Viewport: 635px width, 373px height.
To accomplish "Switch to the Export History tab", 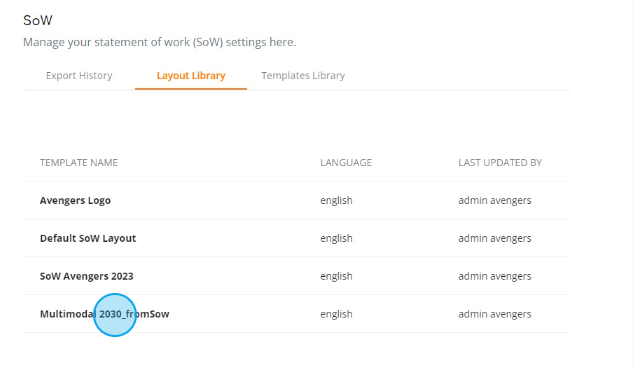I will pyautogui.click(x=79, y=76).
